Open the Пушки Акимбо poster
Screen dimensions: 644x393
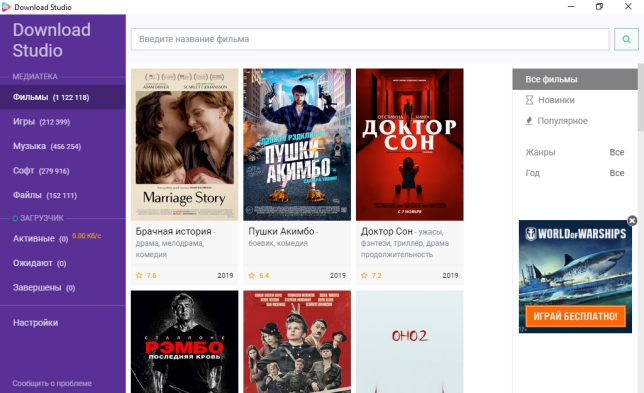coord(297,145)
